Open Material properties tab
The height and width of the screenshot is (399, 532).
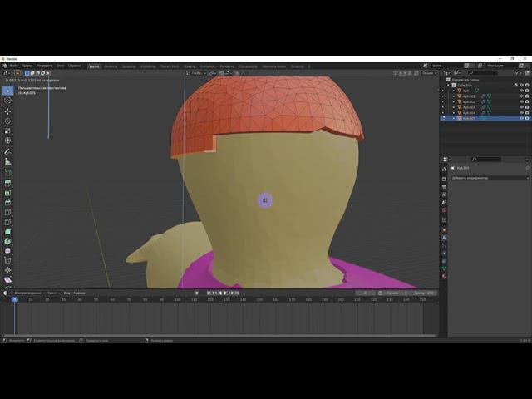(x=444, y=276)
